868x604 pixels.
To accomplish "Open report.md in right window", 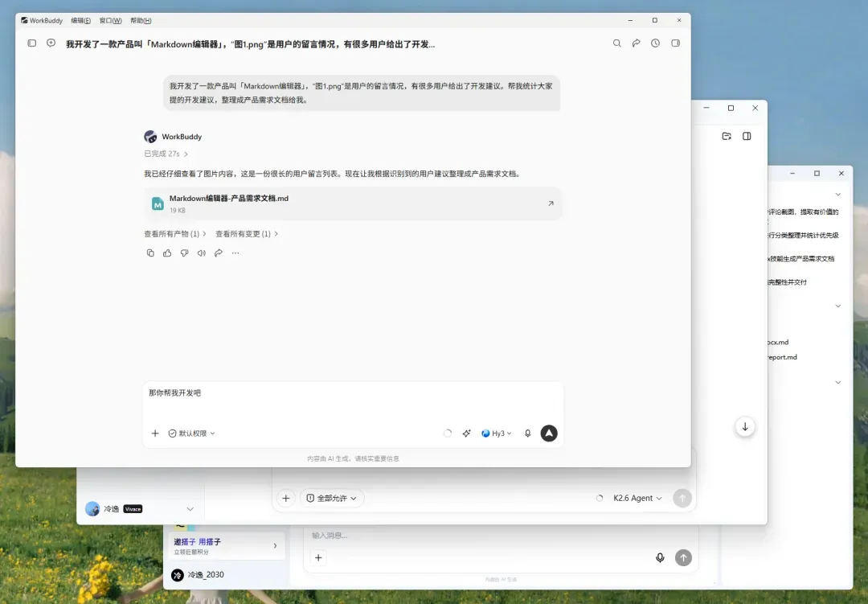I will (x=782, y=357).
